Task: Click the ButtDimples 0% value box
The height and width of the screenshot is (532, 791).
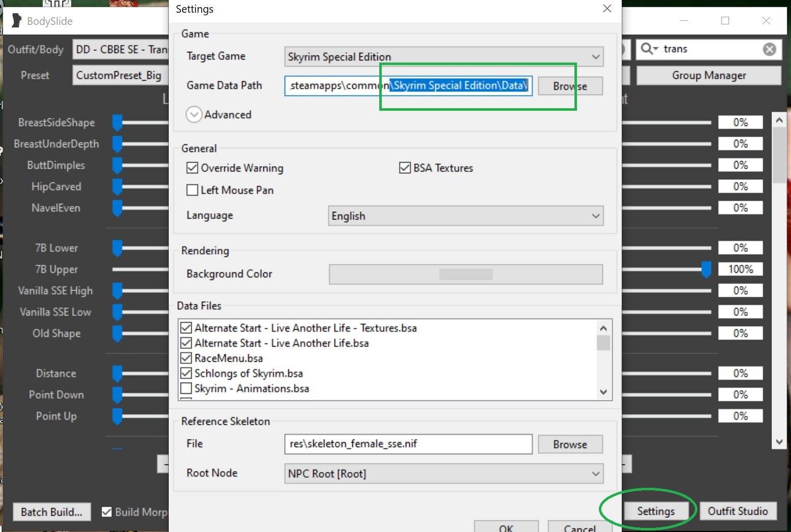Action: click(x=740, y=165)
